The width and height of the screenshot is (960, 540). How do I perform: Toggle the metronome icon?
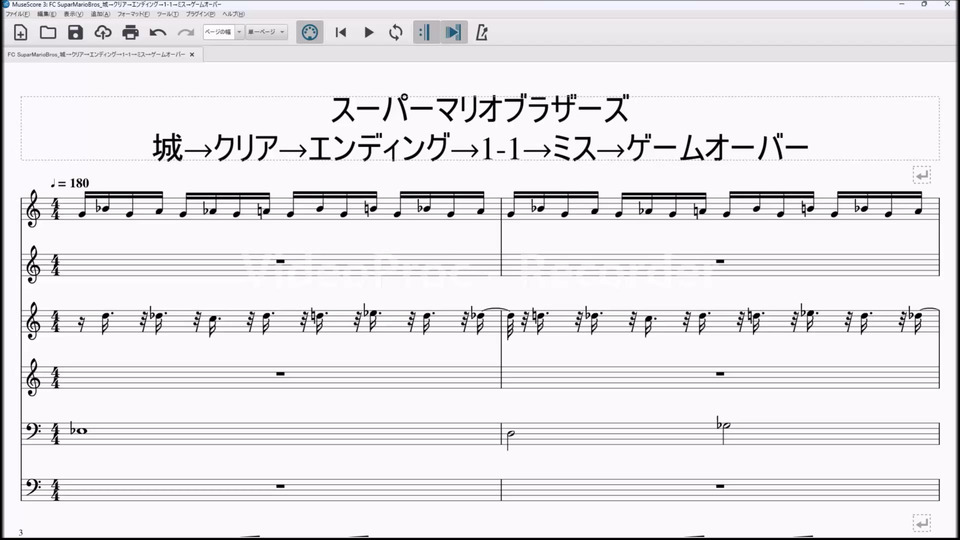482,32
